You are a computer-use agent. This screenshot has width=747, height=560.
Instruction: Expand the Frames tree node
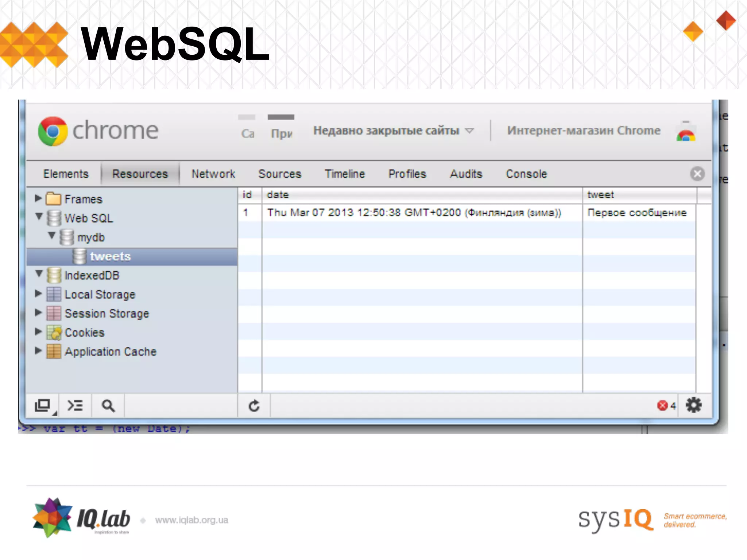tap(38, 198)
